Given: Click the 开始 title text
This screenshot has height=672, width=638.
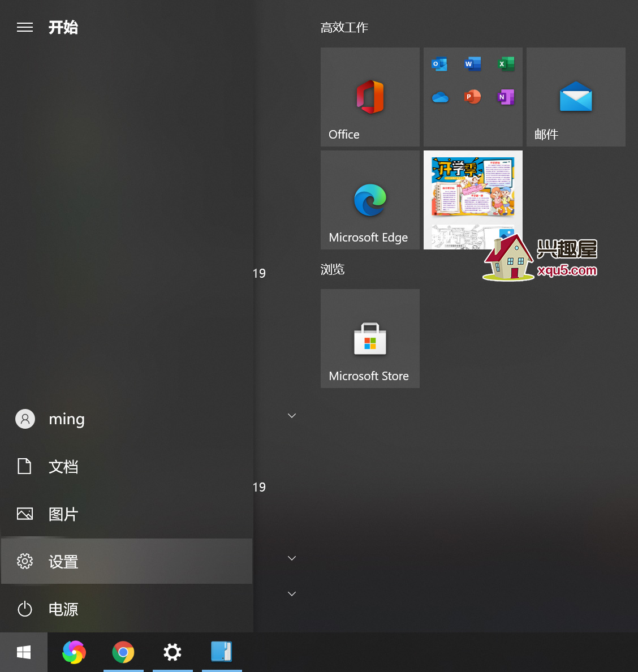Looking at the screenshot, I should 63,27.
